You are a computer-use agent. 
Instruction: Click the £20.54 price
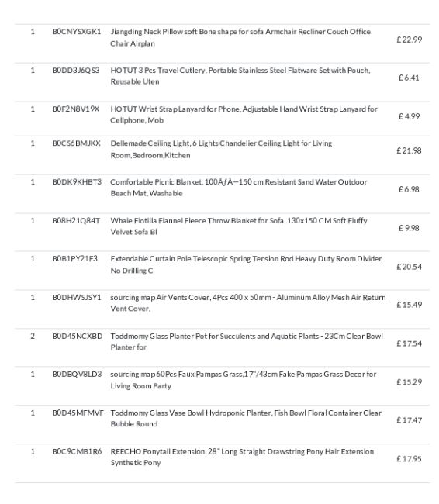409,267
